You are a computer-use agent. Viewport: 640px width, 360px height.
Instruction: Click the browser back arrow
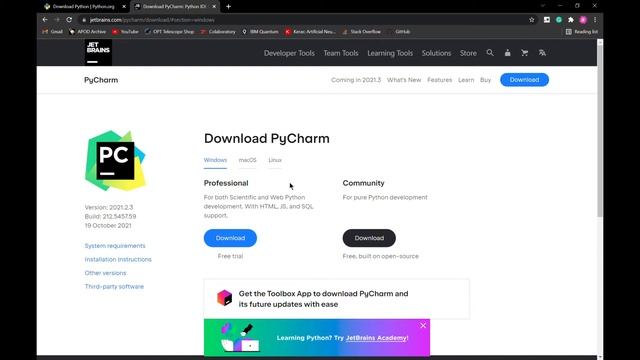45,20
